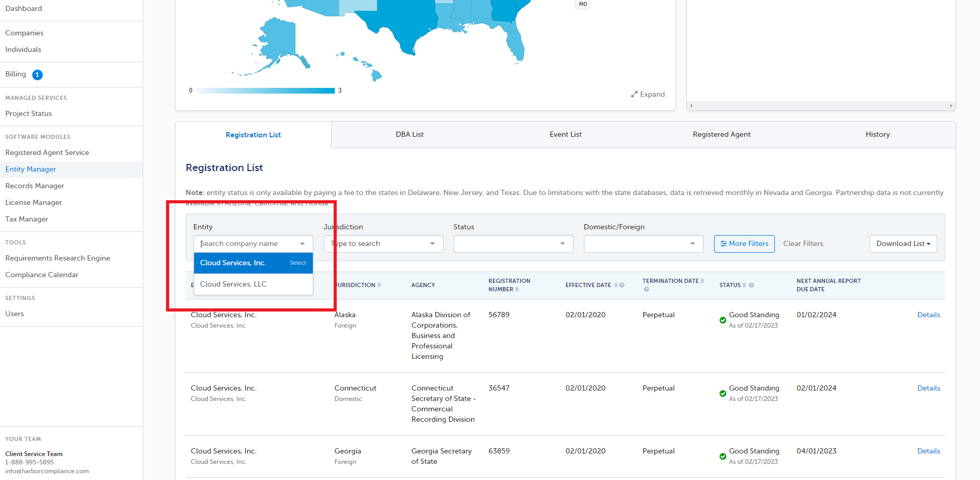The width and height of the screenshot is (980, 480).
Task: Open Registered Agent Service module
Action: (47, 153)
